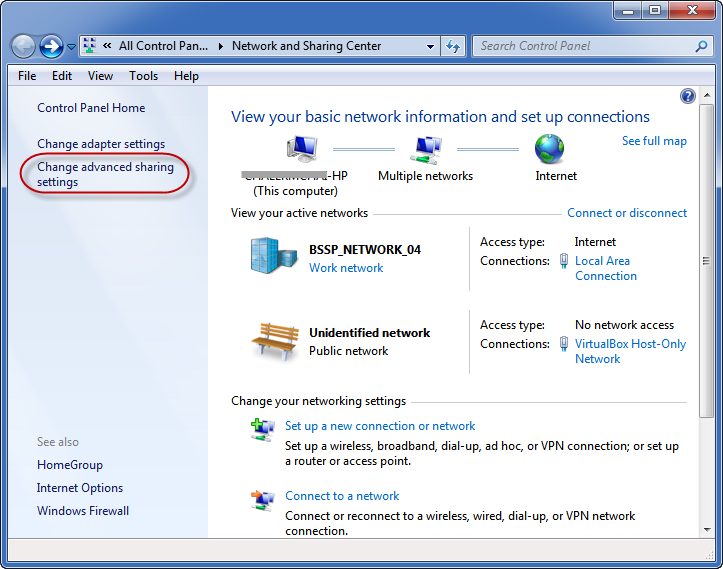Click the Internet globe icon
The height and width of the screenshot is (569, 723).
point(549,149)
